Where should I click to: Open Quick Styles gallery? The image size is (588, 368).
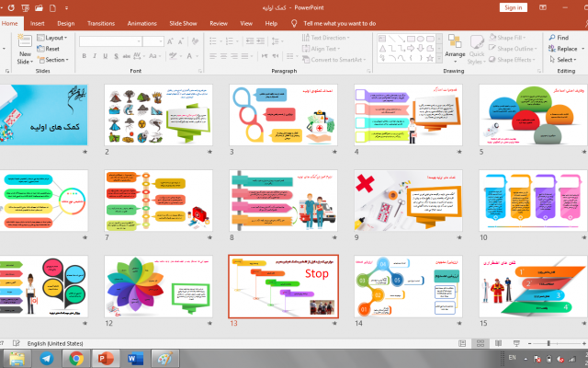[x=477, y=50]
